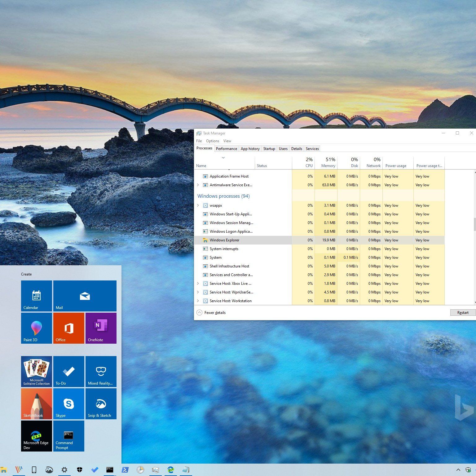
Task: Launch Microsoft Solitaire Collection tile
Action: [x=37, y=371]
